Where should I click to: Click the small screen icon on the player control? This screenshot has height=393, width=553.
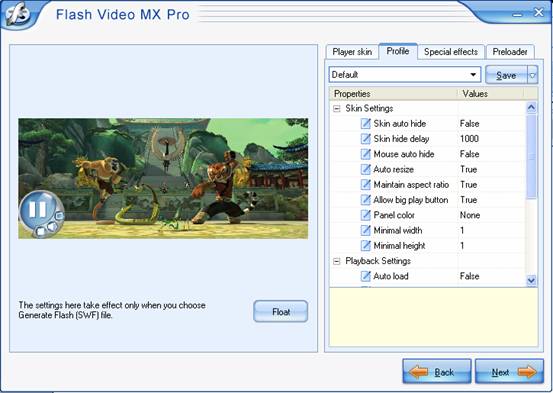coord(60,215)
